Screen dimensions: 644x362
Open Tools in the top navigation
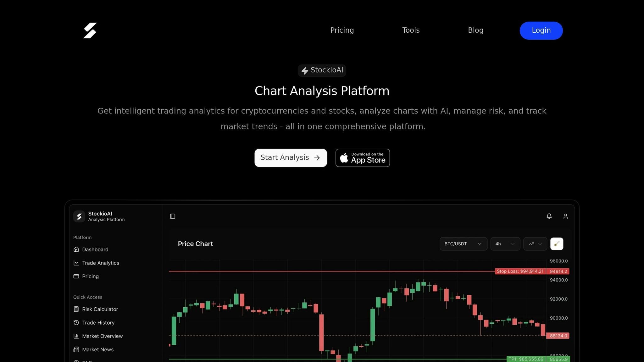[411, 30]
